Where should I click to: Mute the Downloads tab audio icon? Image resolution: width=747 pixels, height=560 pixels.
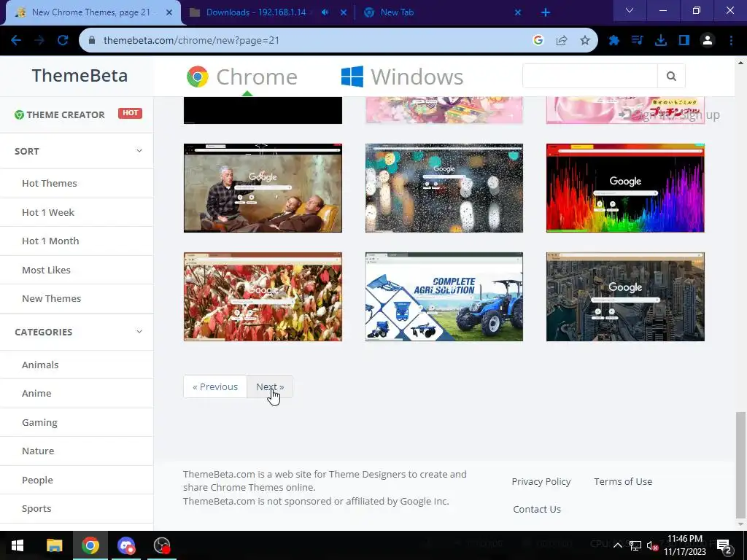click(x=325, y=12)
